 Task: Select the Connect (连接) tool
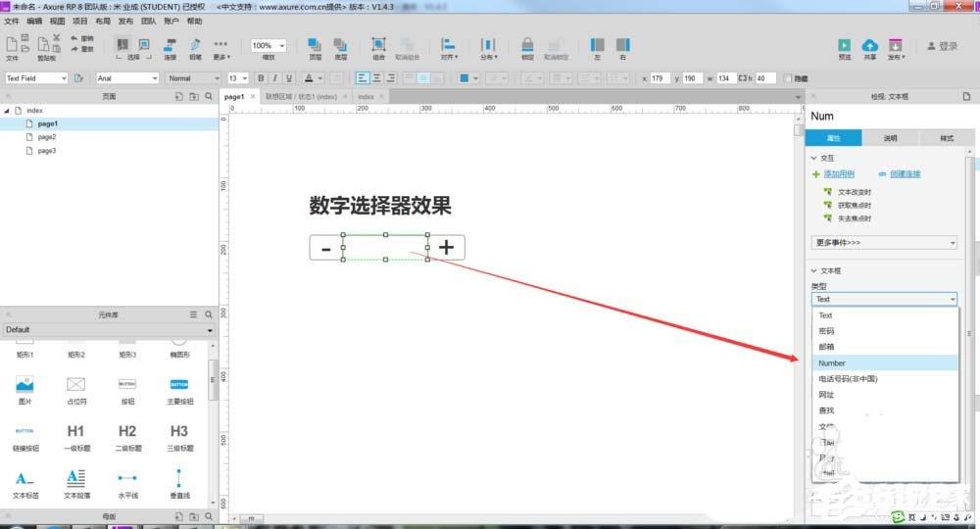(170, 45)
